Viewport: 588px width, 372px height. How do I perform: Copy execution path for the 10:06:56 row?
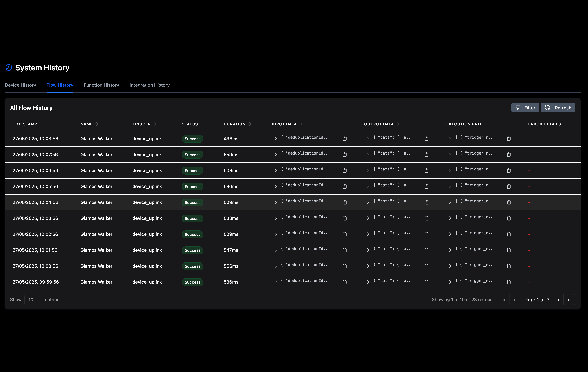(509, 170)
